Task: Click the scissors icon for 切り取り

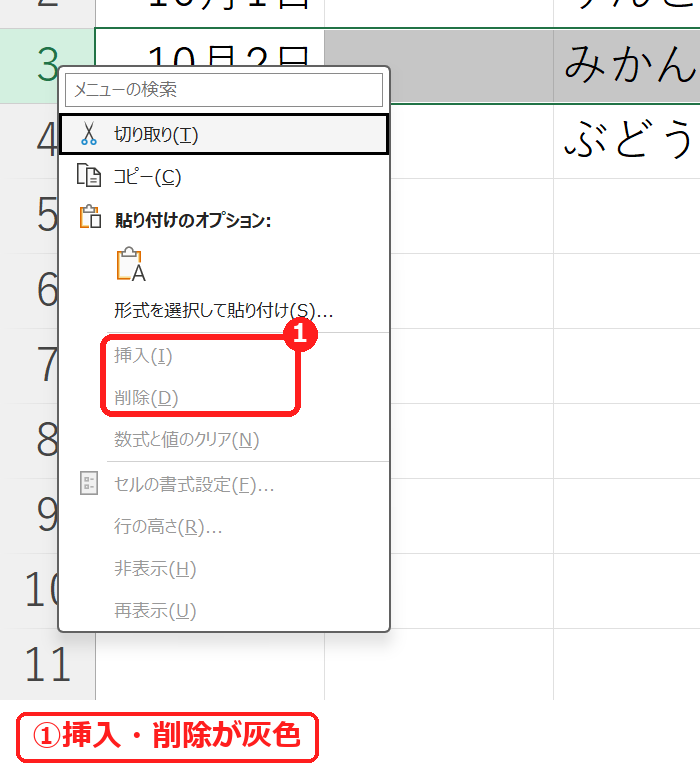Action: pos(89,134)
